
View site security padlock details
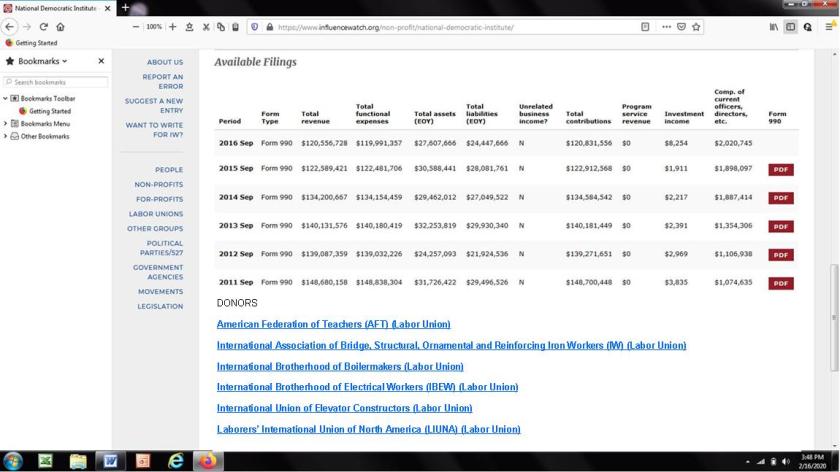point(269,27)
